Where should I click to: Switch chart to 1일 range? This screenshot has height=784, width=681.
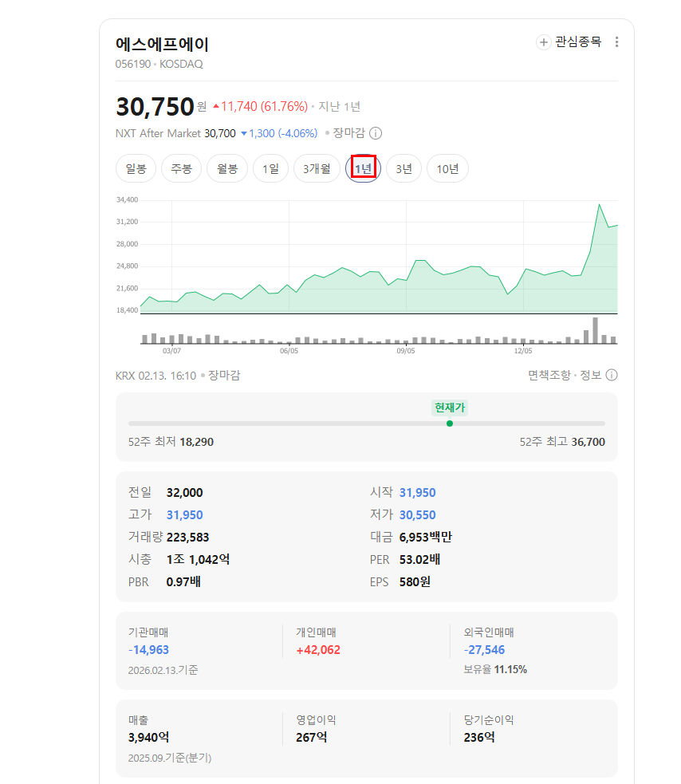point(271,169)
